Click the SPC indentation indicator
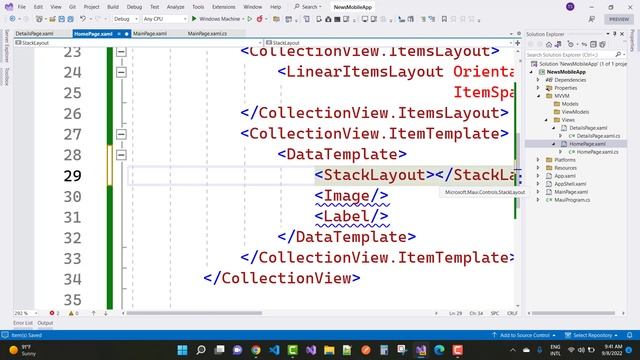 (x=495, y=313)
